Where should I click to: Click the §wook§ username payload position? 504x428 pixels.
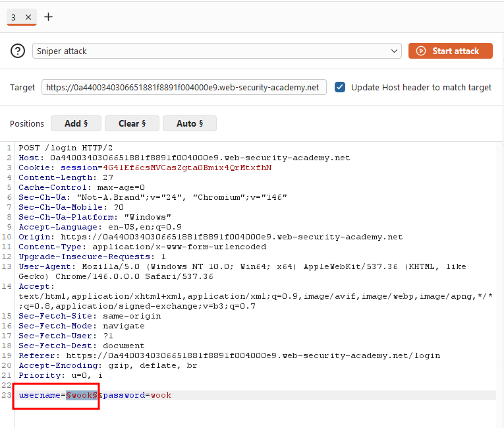(82, 395)
